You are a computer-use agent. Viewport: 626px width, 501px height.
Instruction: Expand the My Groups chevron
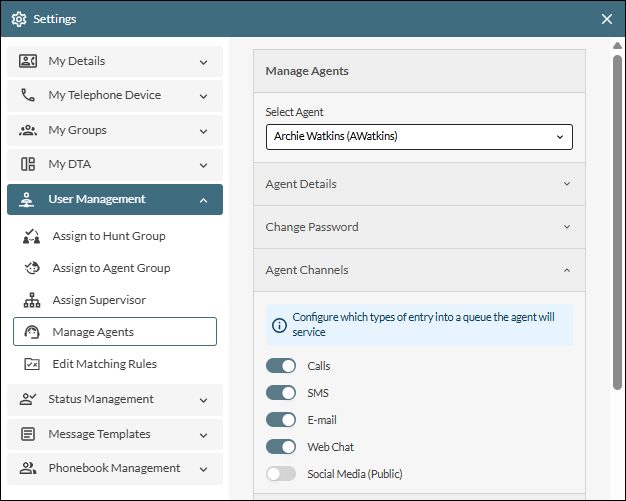point(203,131)
